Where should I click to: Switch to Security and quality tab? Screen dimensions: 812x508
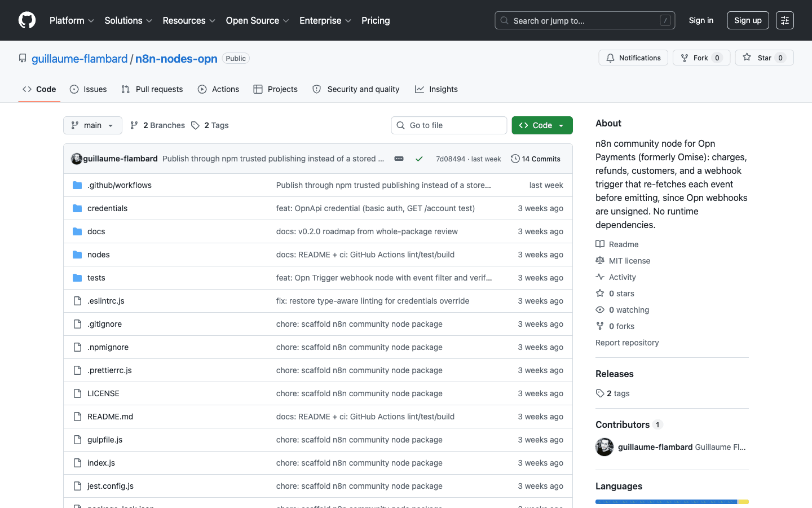[356, 89]
